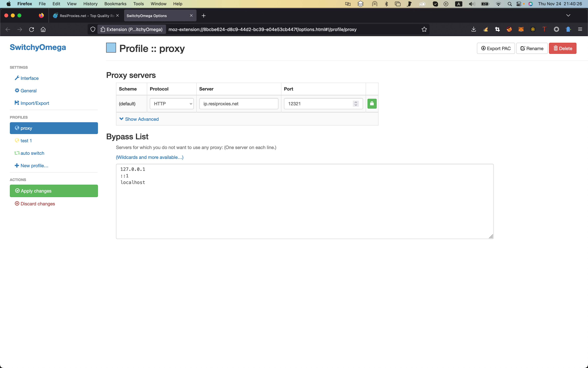
Task: Click the SwitchyOmega title link
Action: (38, 47)
